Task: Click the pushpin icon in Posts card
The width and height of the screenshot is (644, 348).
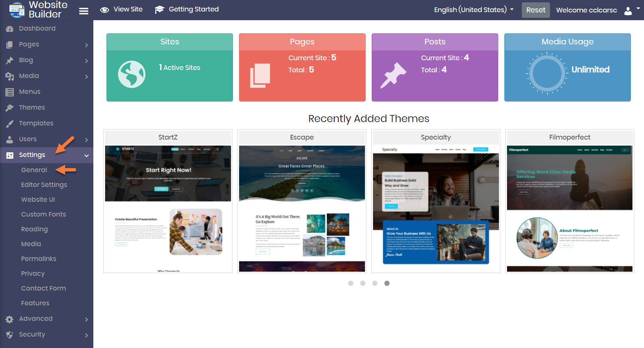Action: coord(393,75)
